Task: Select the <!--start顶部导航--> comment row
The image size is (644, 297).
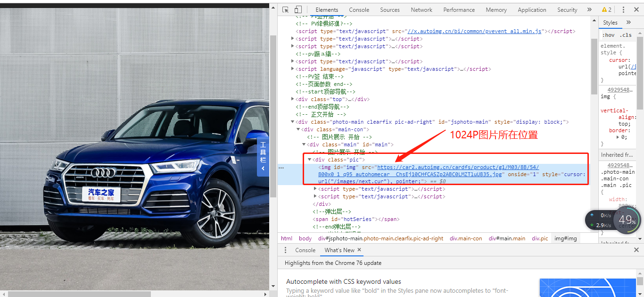Action: 325,92
